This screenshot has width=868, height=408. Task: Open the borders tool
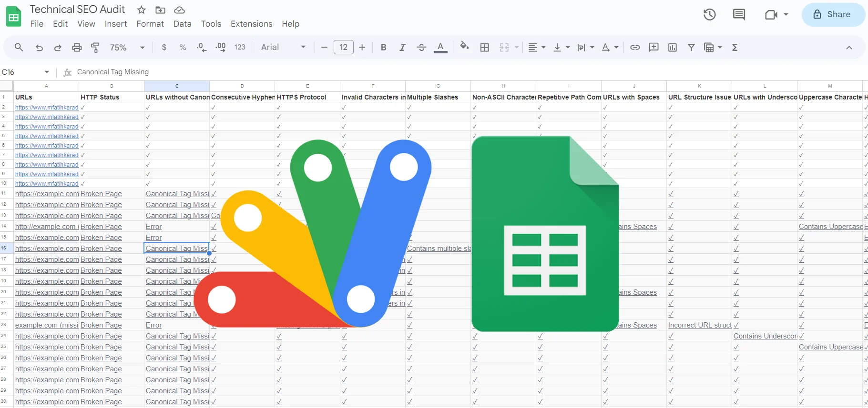[x=485, y=47]
